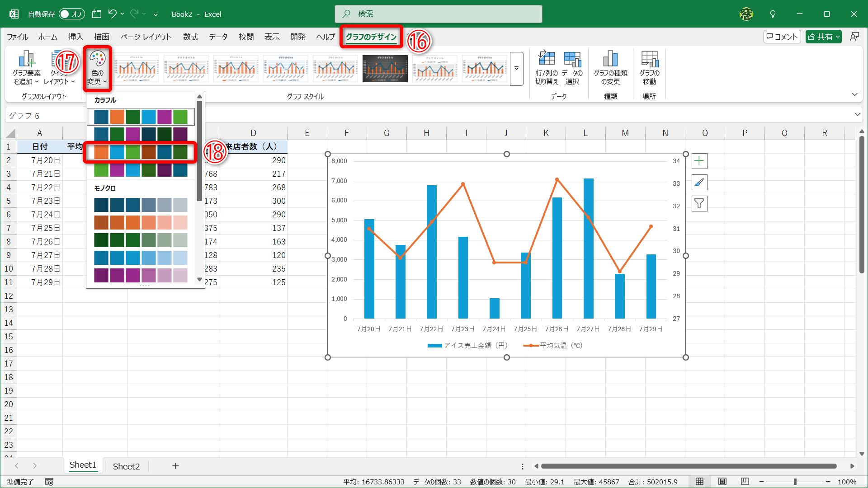Switch to Sheet2 tab
868x488 pixels.
coord(126,466)
